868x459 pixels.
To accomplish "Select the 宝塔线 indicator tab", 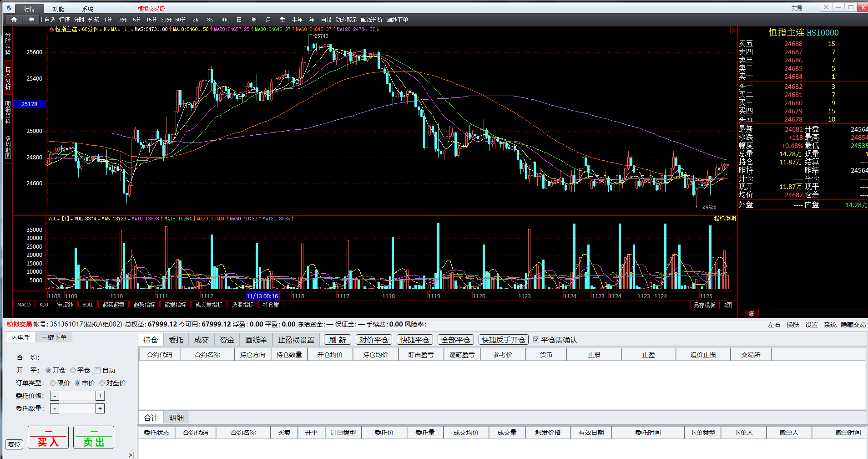I will coord(65,305).
